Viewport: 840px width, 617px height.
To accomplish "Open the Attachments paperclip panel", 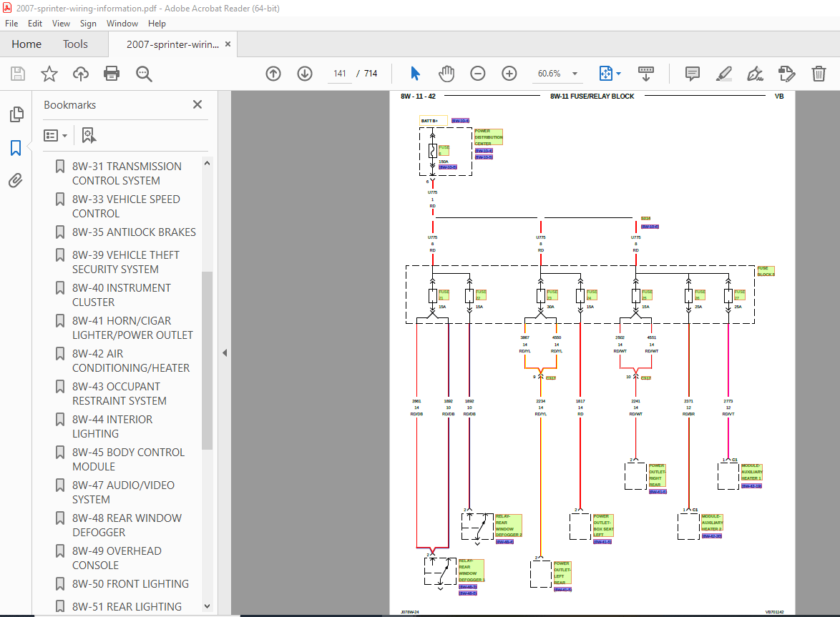I will pyautogui.click(x=16, y=180).
